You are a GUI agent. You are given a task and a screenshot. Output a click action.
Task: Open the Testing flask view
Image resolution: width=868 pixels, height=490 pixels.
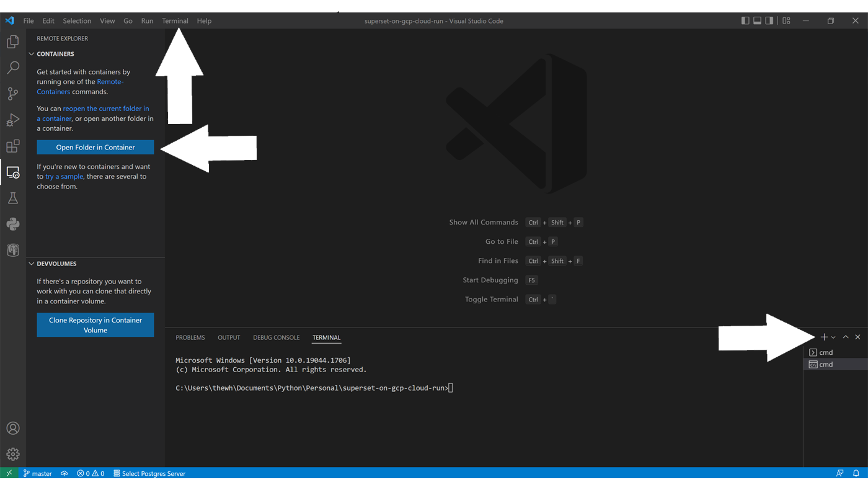[x=12, y=198]
